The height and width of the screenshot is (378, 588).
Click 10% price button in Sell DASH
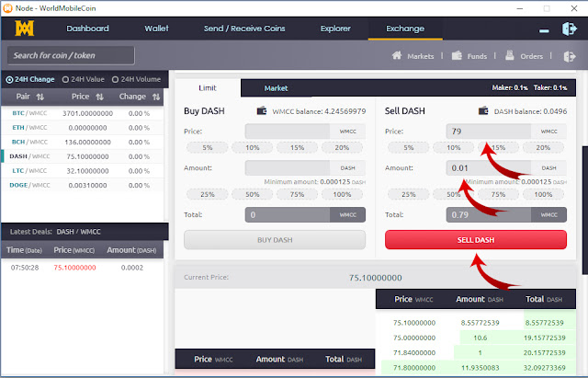[453, 147]
